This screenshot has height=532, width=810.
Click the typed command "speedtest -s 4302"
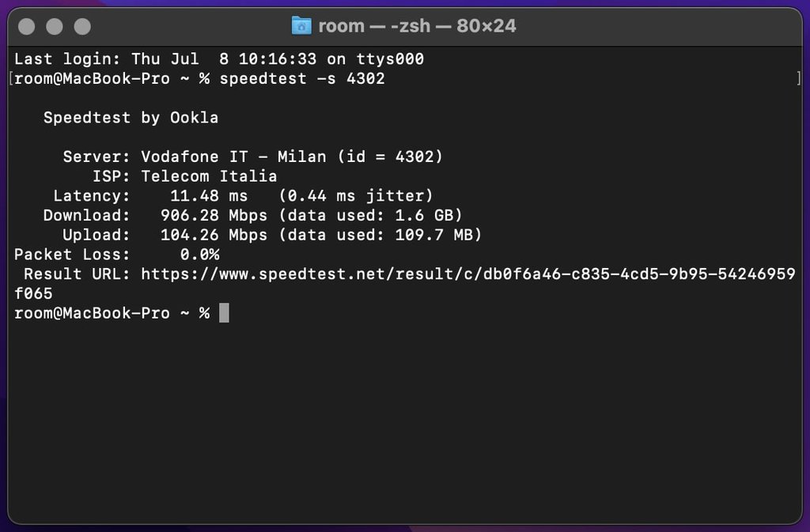pos(302,79)
